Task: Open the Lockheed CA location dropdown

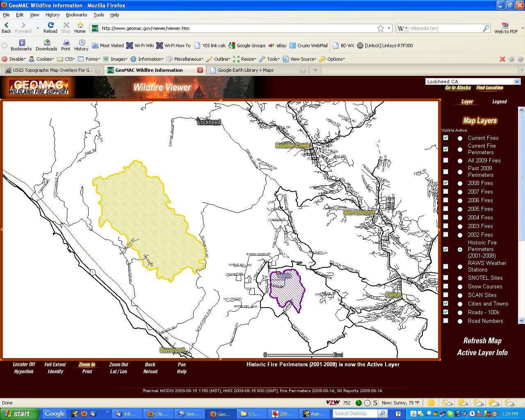Action: 517,82
